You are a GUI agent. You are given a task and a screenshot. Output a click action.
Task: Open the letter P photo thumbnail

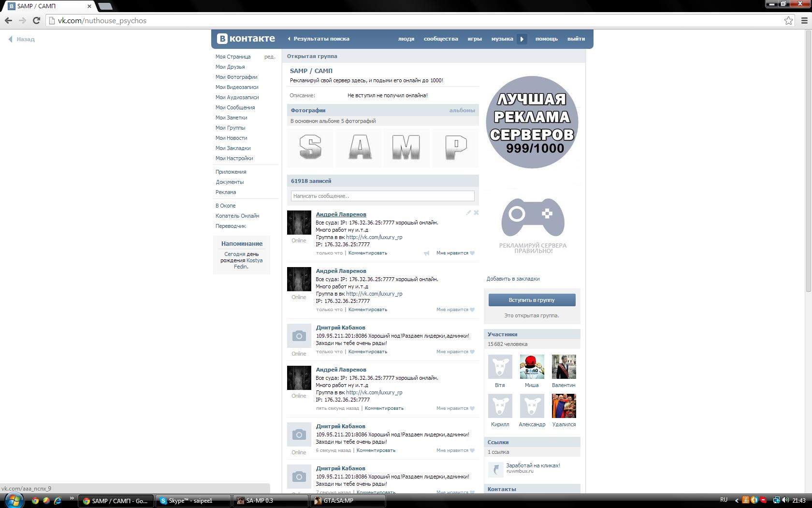click(455, 148)
